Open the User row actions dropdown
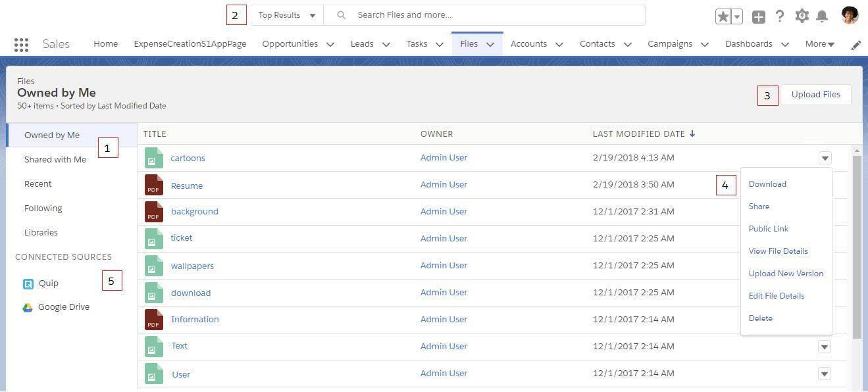The image size is (868, 392). tap(825, 374)
